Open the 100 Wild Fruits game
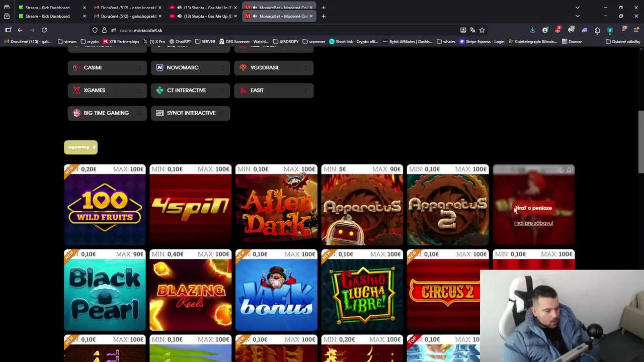 coord(105,205)
